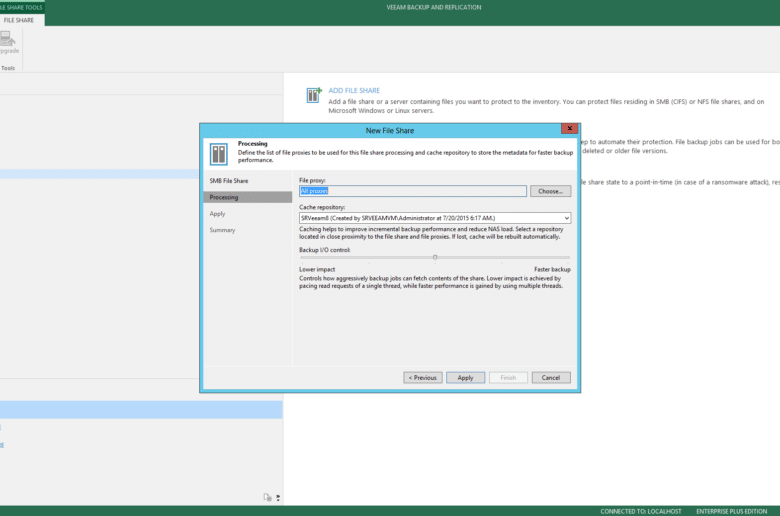Click the Backup I/O control slider handle
Image resolution: width=780 pixels, height=516 pixels.
(435, 257)
